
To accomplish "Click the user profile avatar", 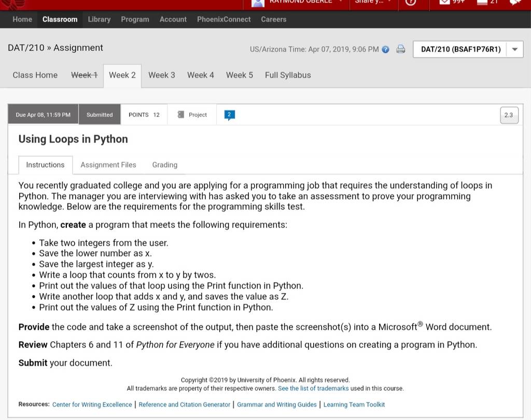I will [258, 3].
